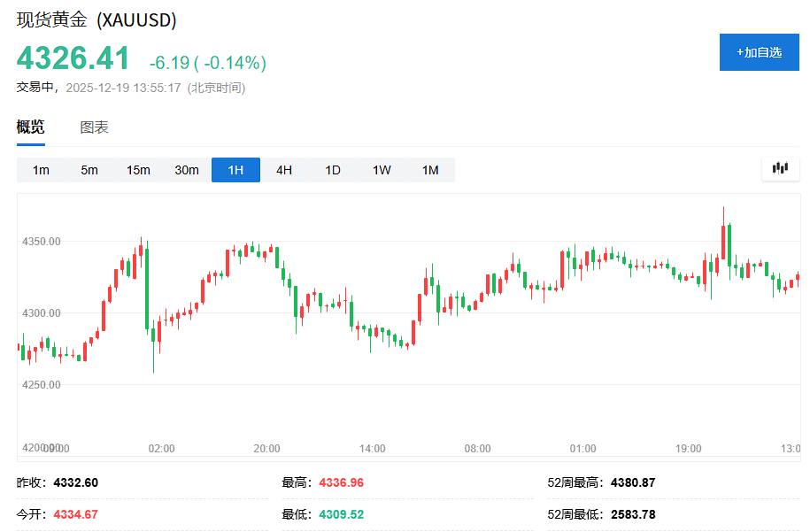Click the 52周最高 value 4380.87

pyautogui.click(x=633, y=482)
